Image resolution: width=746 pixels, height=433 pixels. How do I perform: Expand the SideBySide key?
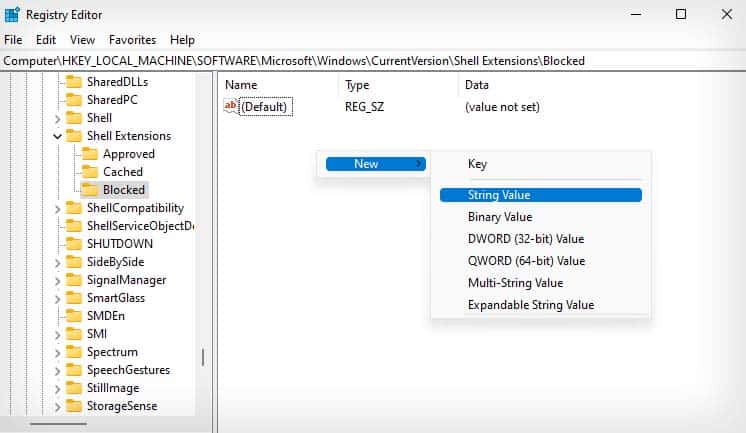57,263
